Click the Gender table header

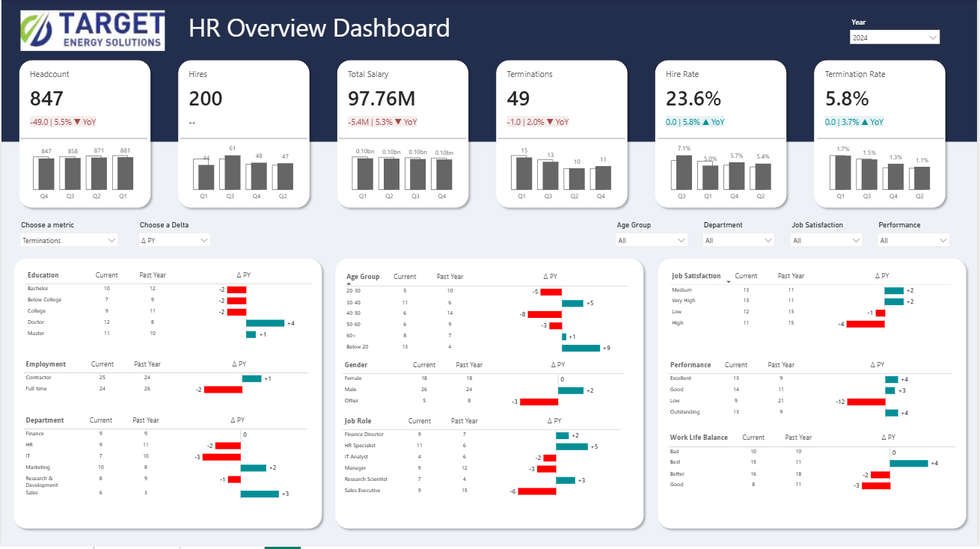coord(356,365)
